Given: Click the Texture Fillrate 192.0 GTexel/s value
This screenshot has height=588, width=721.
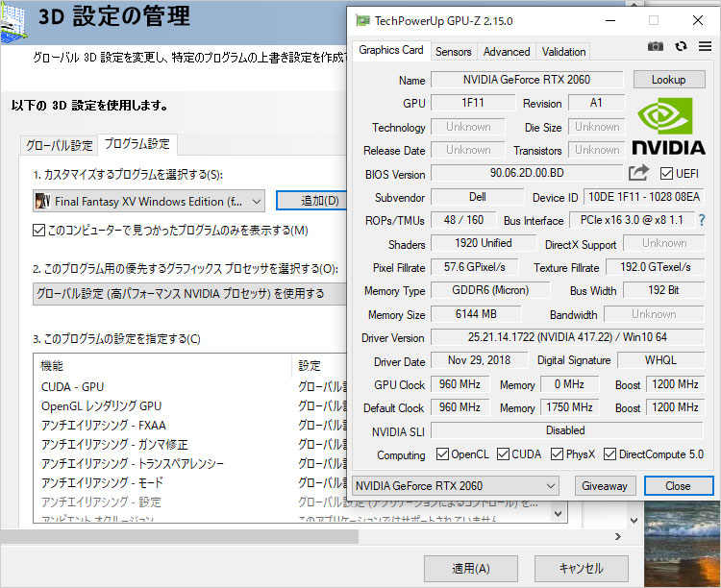Looking at the screenshot, I should point(655,267).
